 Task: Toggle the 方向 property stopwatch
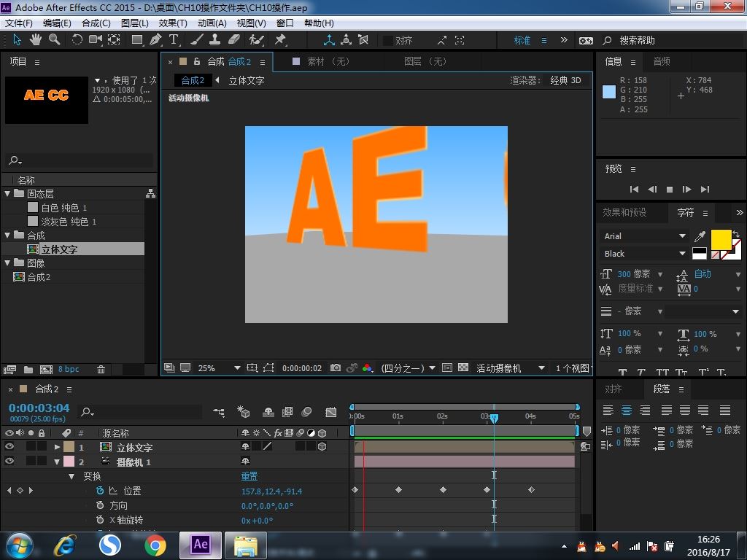[x=99, y=505]
